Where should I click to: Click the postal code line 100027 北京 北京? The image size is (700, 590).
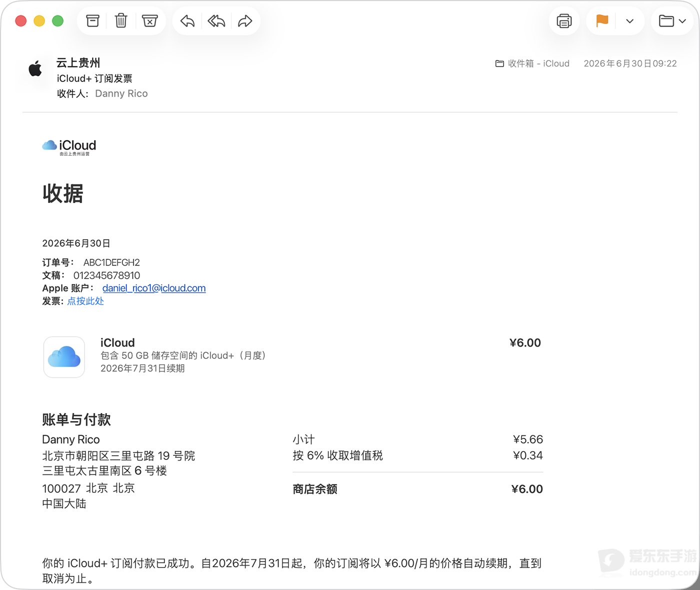[x=88, y=488]
